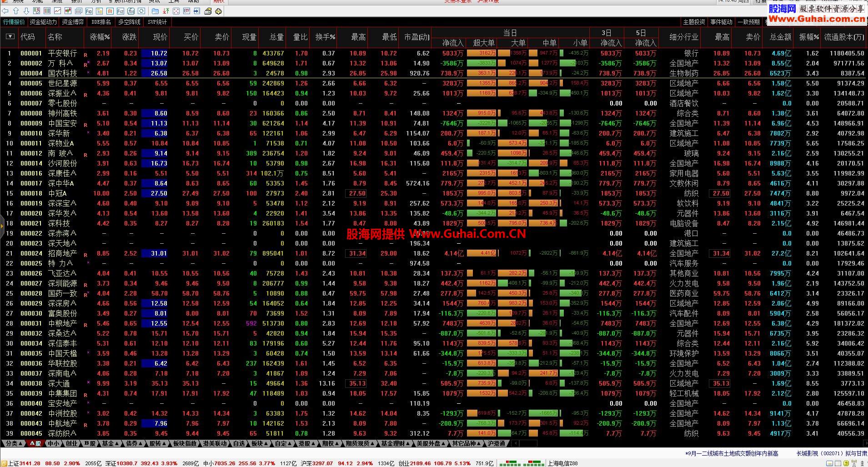The image size is (868, 467).
Task: Select the 板块指数 bottom tab
Action: [x=185, y=443]
